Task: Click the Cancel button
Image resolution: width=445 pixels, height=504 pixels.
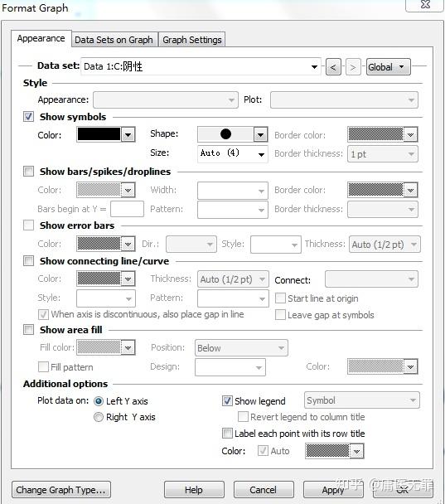Action: [x=264, y=490]
